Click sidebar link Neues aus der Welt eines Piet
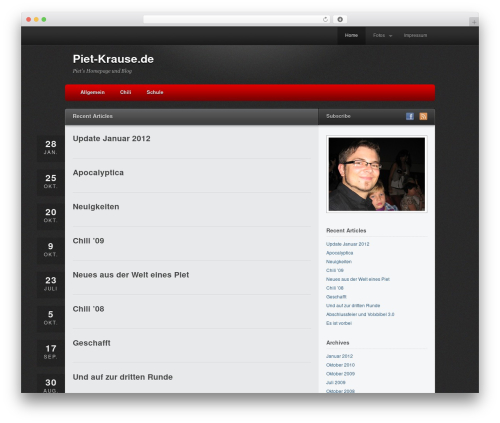Viewport: 500px width, 423px height. click(x=358, y=279)
